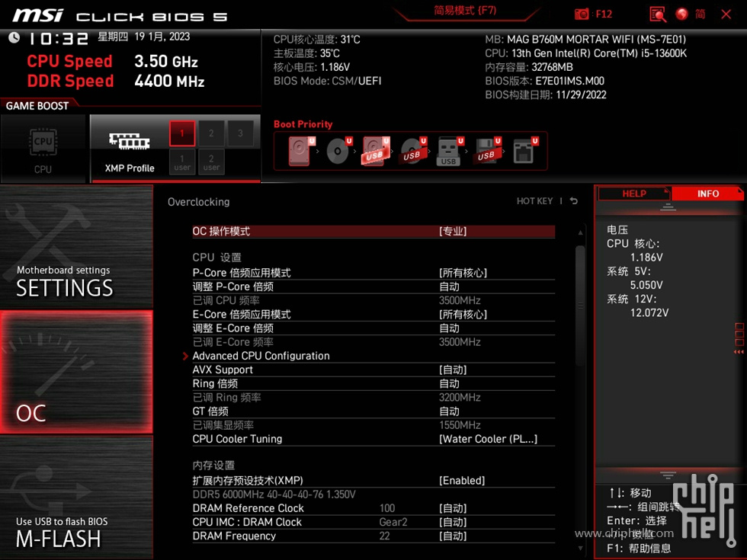The height and width of the screenshot is (560, 747).
Task: Click the clock icon beside the time
Action: click(14, 37)
